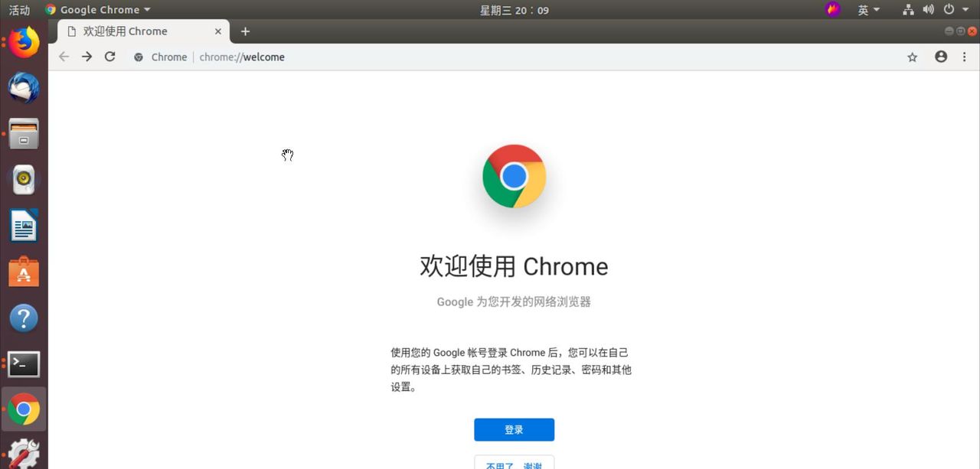980x469 pixels.
Task: Open the Google Chrome title bar menu
Action: coord(97,9)
